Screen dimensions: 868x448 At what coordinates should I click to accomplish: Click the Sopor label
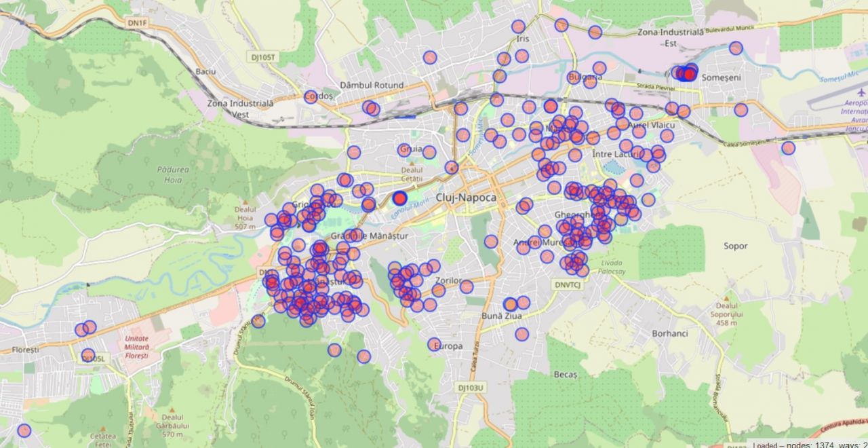[x=736, y=246]
